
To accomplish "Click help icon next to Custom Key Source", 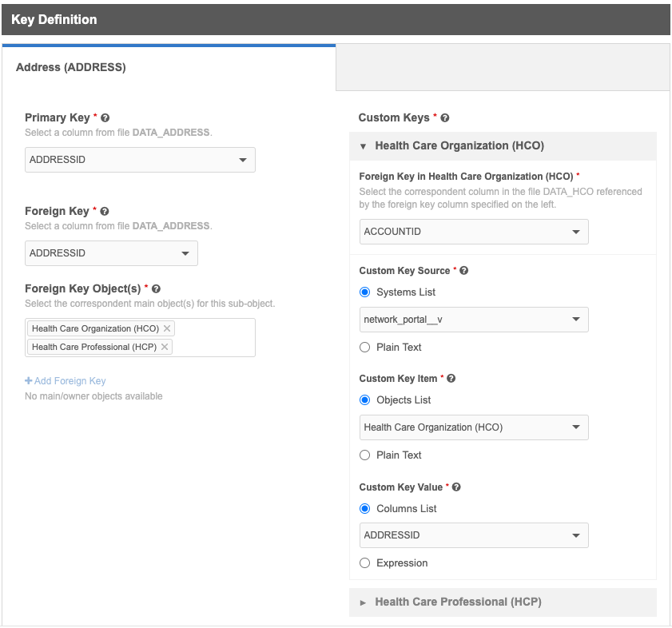I will pyautogui.click(x=464, y=271).
